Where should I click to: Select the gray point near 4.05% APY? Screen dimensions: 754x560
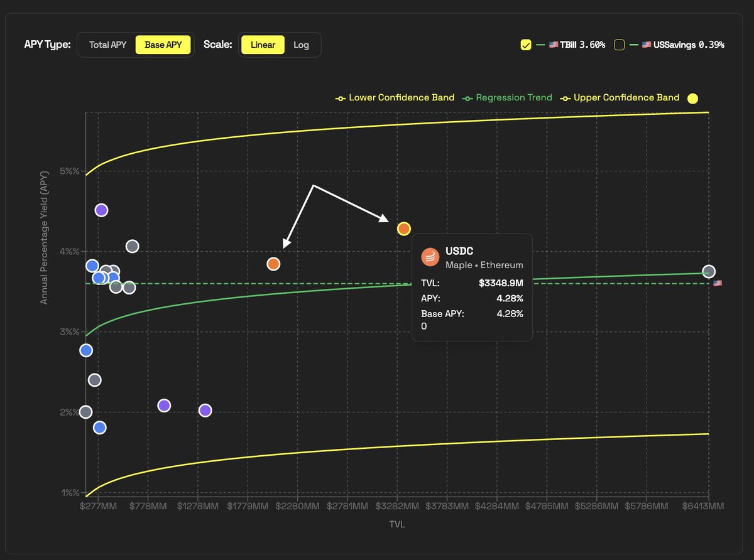point(132,246)
